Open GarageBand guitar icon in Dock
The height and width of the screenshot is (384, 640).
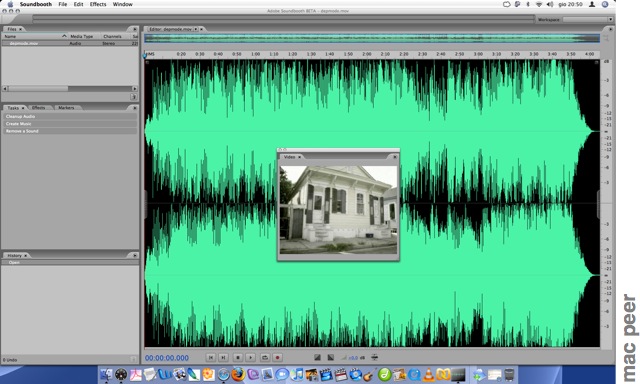click(x=369, y=374)
